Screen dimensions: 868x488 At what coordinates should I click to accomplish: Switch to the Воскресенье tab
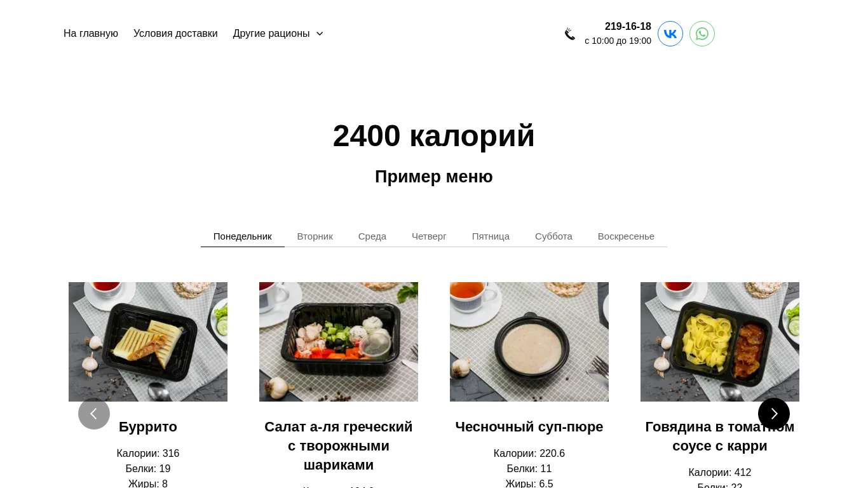(626, 236)
